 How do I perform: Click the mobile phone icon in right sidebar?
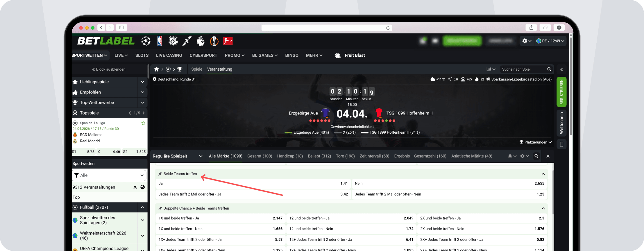coord(561,144)
